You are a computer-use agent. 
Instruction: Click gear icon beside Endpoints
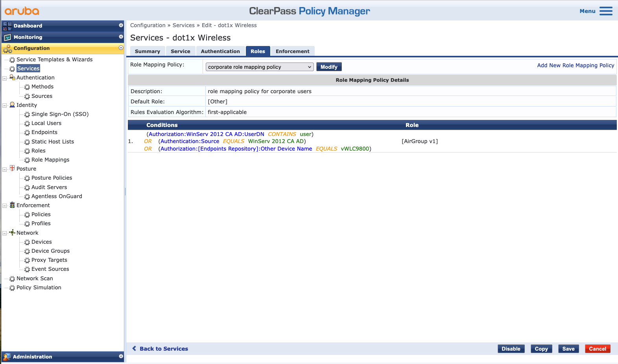click(27, 132)
